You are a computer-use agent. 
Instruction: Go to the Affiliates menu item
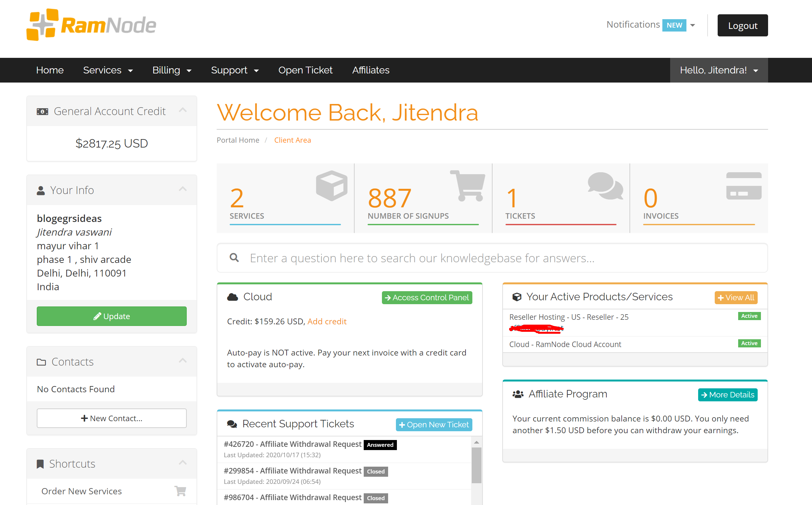371,70
